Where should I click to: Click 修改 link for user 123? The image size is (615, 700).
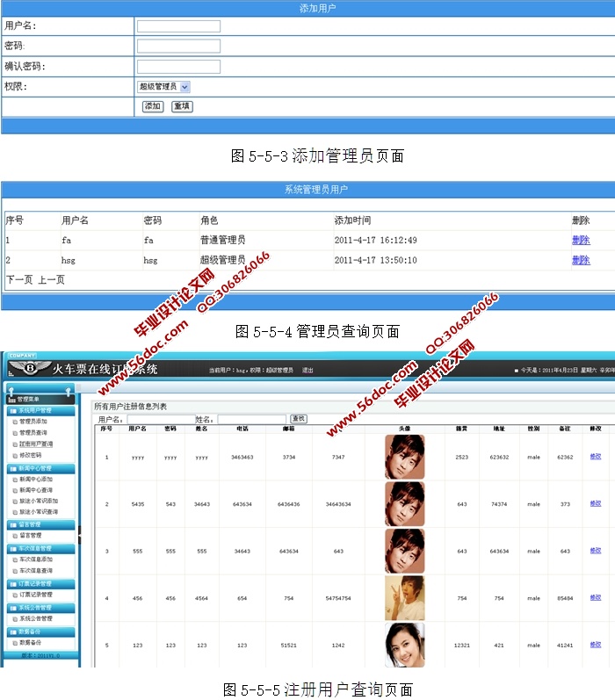pos(596,645)
